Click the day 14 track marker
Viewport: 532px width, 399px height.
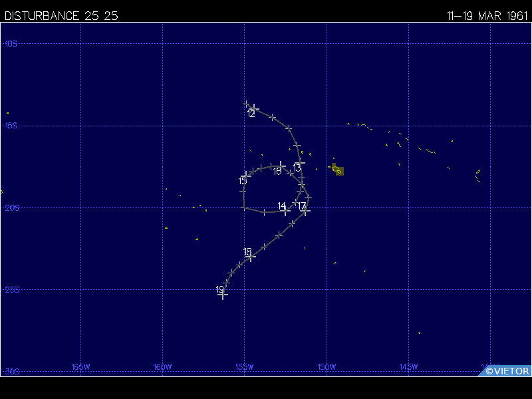point(285,211)
